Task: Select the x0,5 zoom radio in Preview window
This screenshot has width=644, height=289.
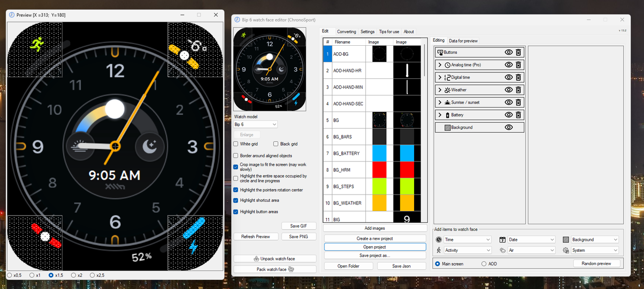Action: (x=10, y=275)
